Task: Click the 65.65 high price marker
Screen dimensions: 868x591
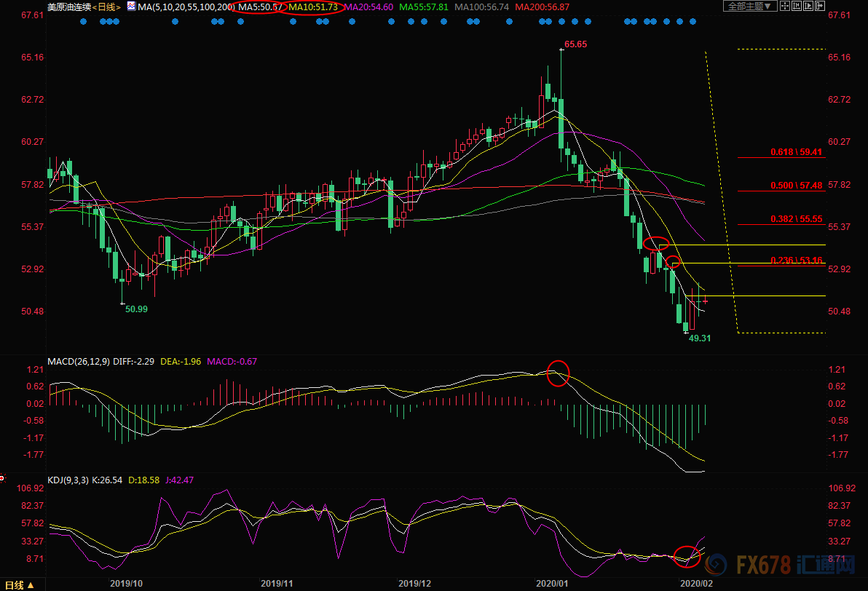Action: pyautogui.click(x=575, y=44)
